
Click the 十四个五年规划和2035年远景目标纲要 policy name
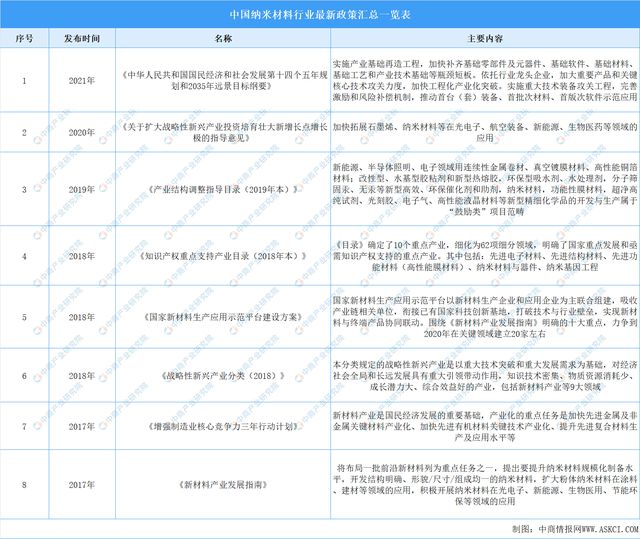click(223, 81)
